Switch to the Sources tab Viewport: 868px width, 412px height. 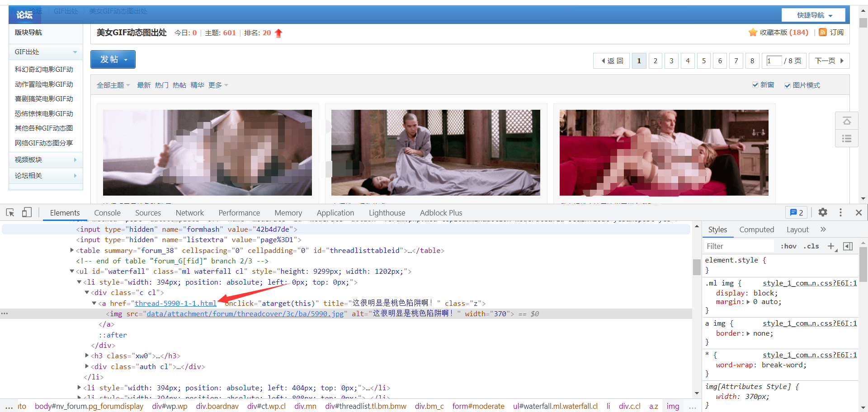pos(148,213)
